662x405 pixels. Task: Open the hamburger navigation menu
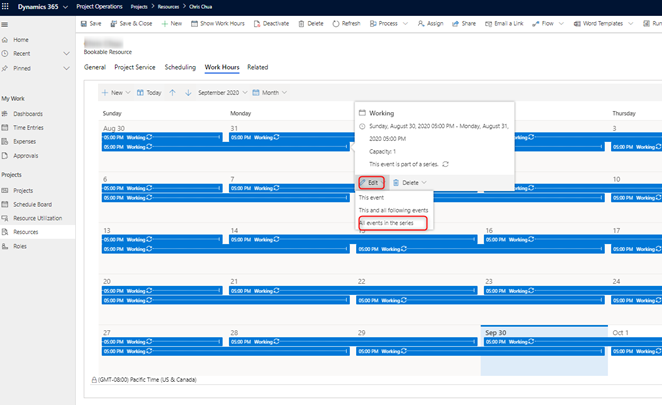(7, 23)
